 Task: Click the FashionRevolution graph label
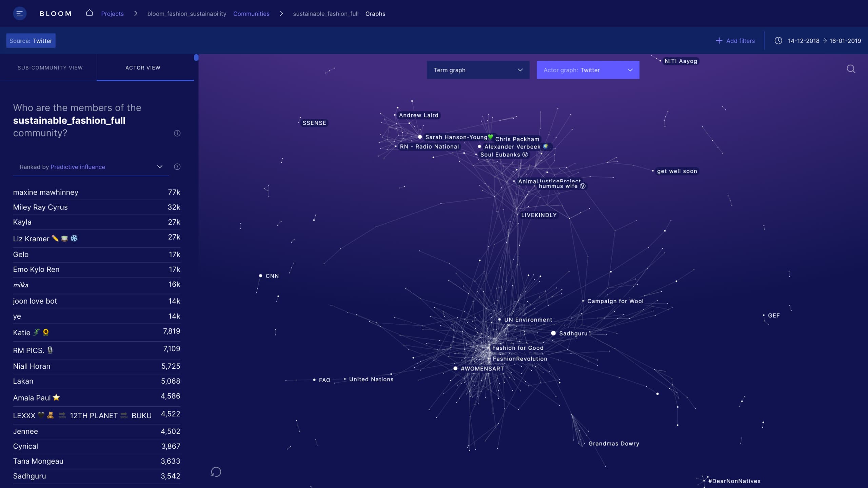520,359
